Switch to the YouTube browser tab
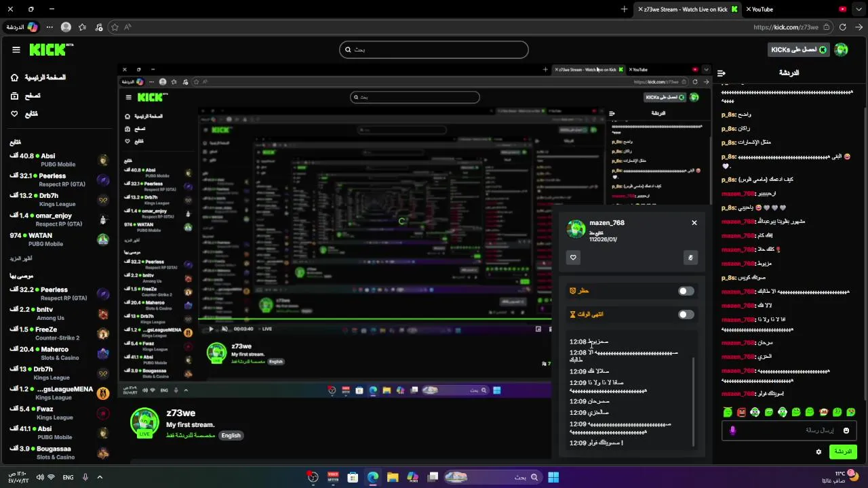This screenshot has height=488, width=868. tap(795, 9)
